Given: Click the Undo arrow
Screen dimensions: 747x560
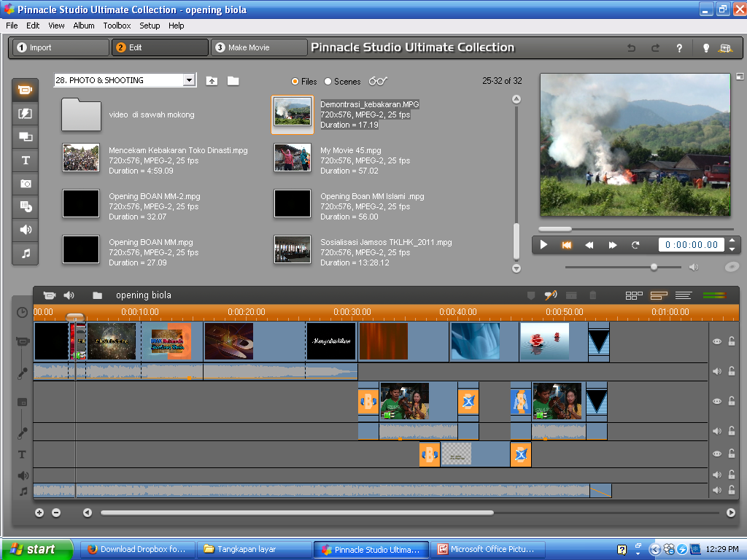Looking at the screenshot, I should coord(631,47).
